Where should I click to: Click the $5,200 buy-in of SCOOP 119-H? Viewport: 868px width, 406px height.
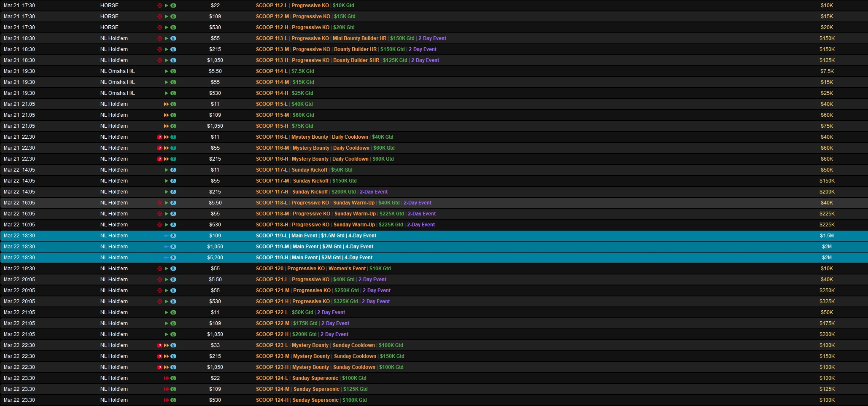pos(215,258)
